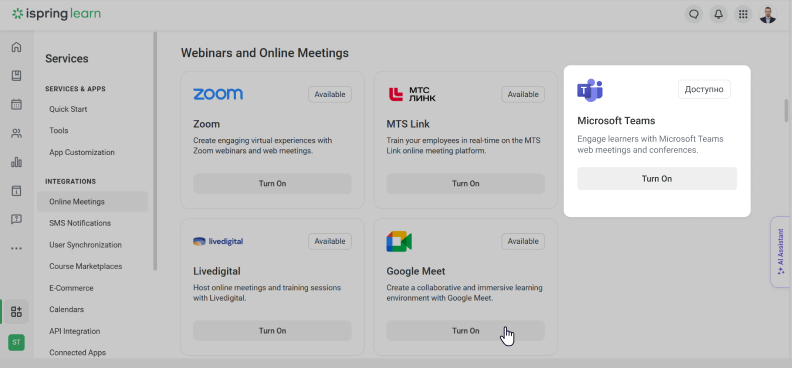The width and height of the screenshot is (792, 368).
Task: Click the main page scrollbar thumb
Action: pos(786,111)
